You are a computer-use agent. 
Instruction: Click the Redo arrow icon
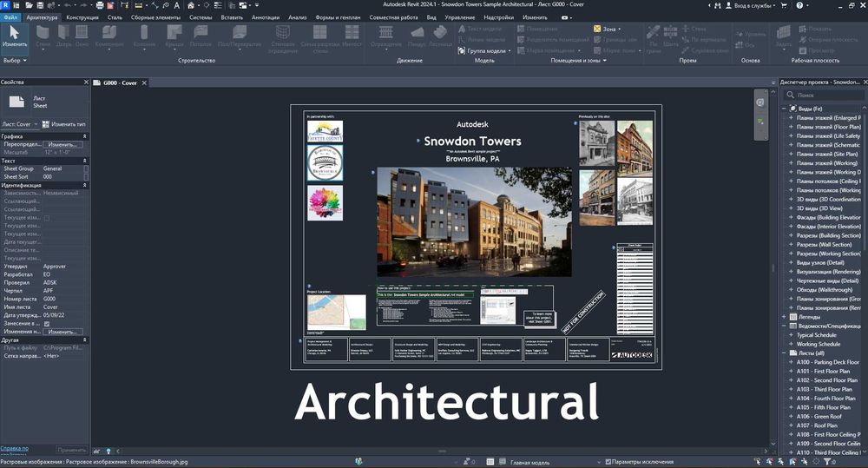click(83, 5)
